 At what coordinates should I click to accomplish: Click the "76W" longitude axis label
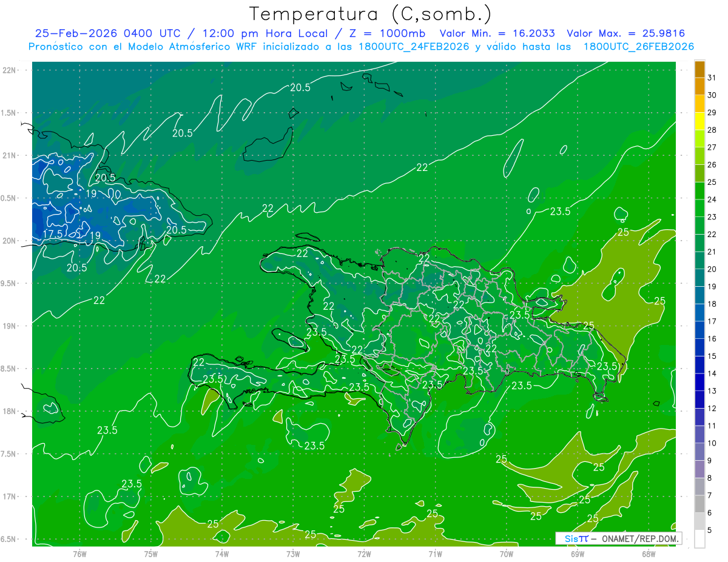[x=79, y=554]
